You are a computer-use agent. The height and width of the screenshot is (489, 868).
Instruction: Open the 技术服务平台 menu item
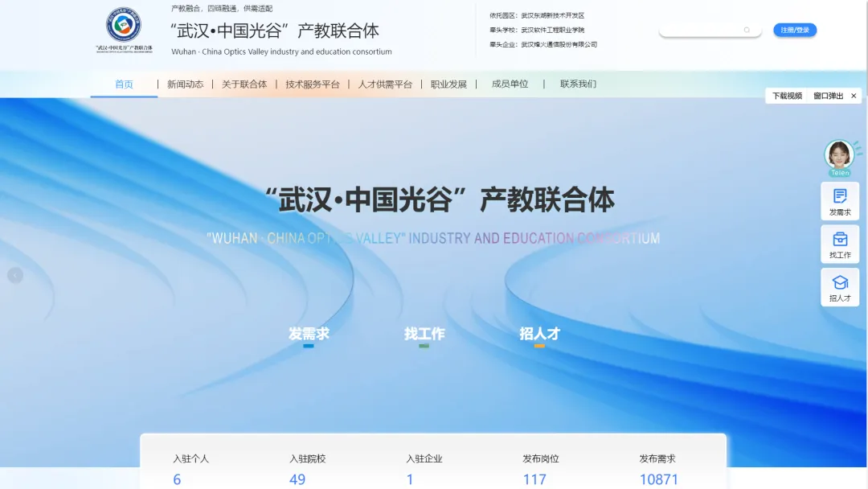click(313, 84)
